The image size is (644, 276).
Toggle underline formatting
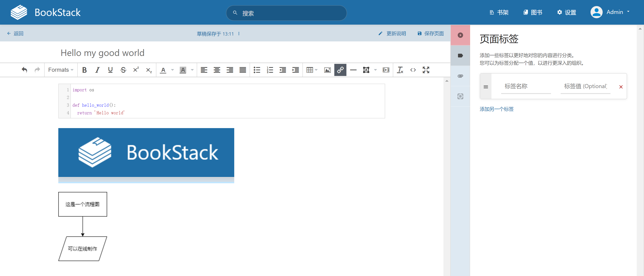[x=110, y=70]
